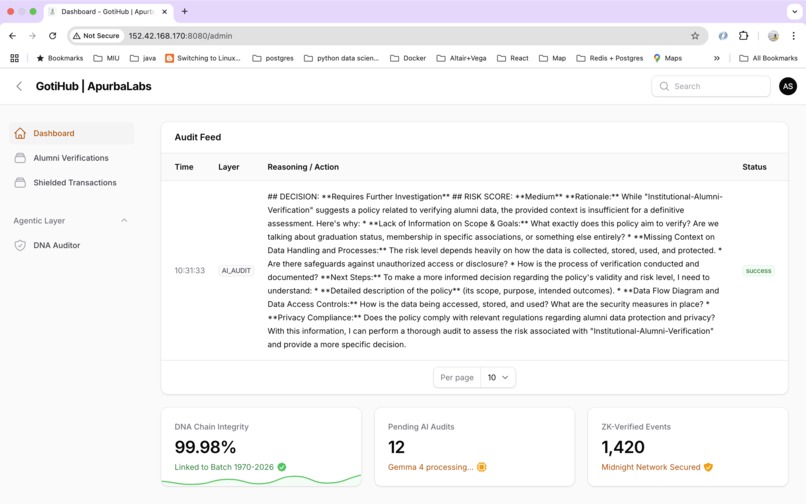This screenshot has height=504, width=806.
Task: Click the browser forward arrow
Action: pyautogui.click(x=32, y=35)
